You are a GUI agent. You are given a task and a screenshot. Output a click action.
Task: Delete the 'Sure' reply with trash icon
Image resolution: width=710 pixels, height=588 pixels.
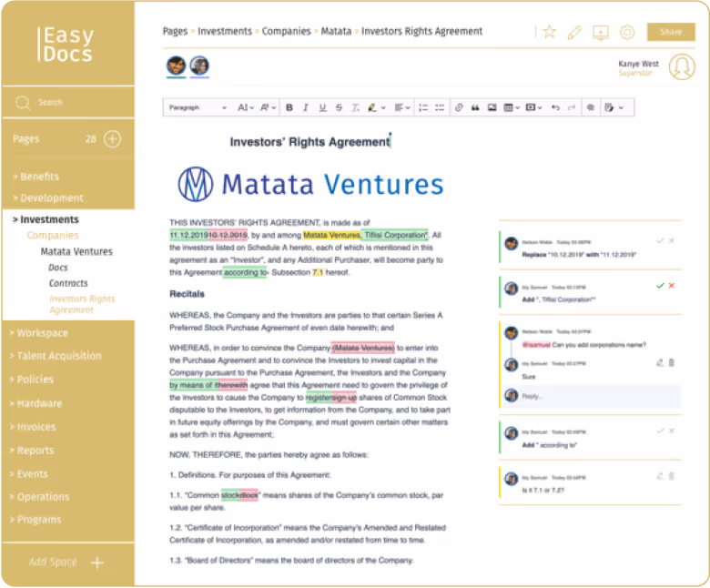(672, 362)
